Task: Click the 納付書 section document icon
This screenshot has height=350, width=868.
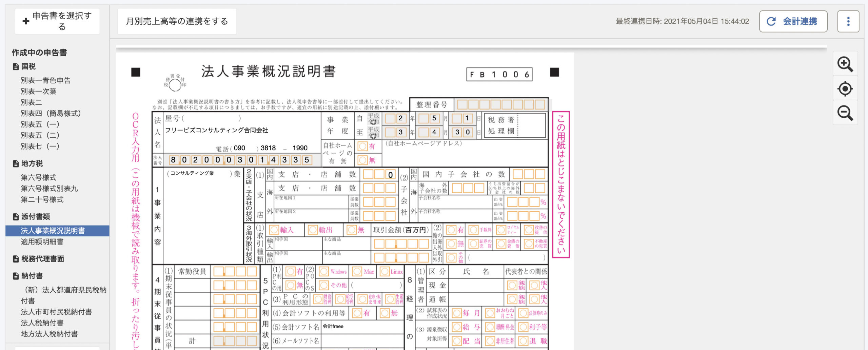Action: pos(16,276)
